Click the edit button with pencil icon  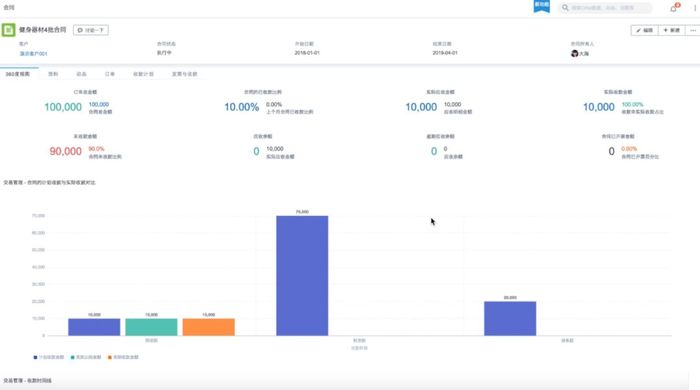[644, 30]
